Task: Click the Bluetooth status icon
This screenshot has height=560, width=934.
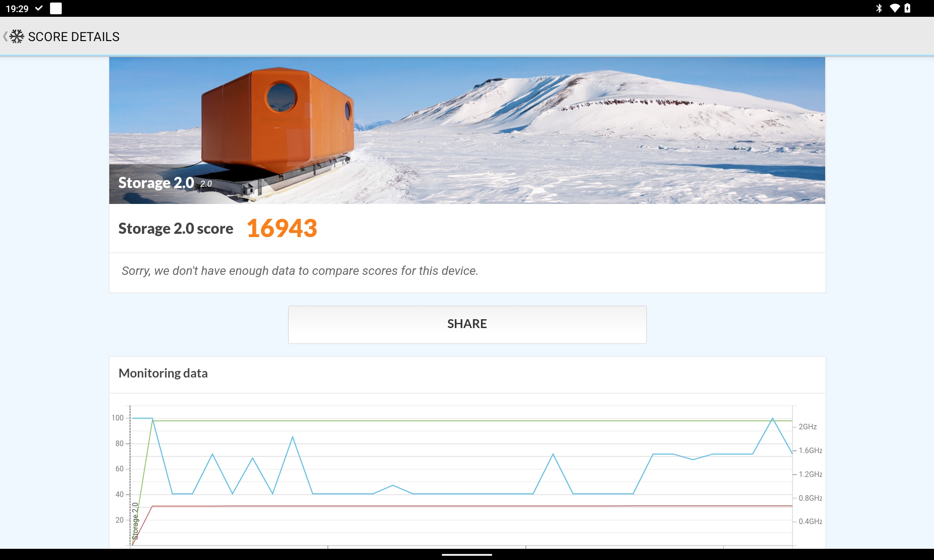Action: click(879, 8)
